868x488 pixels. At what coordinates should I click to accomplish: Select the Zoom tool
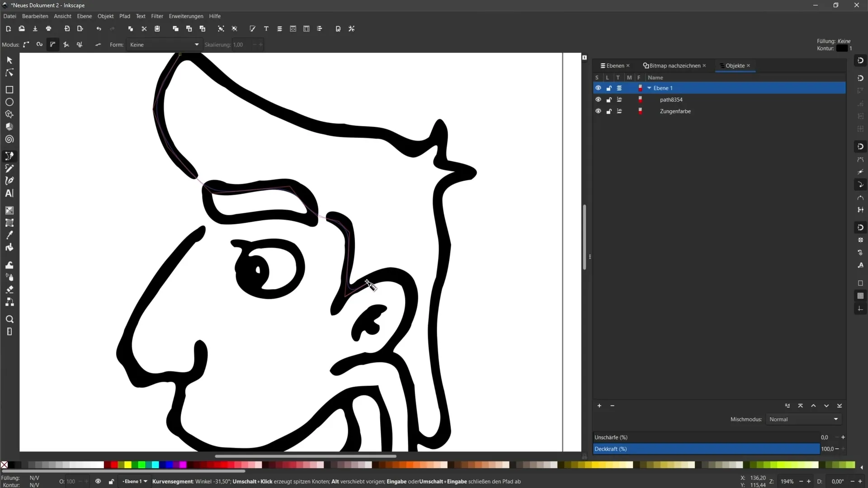[9, 319]
